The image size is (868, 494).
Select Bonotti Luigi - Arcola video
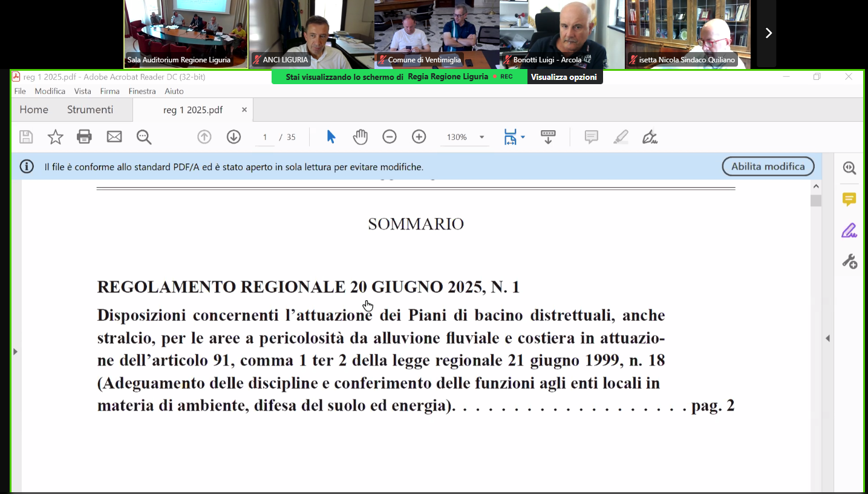coord(562,34)
